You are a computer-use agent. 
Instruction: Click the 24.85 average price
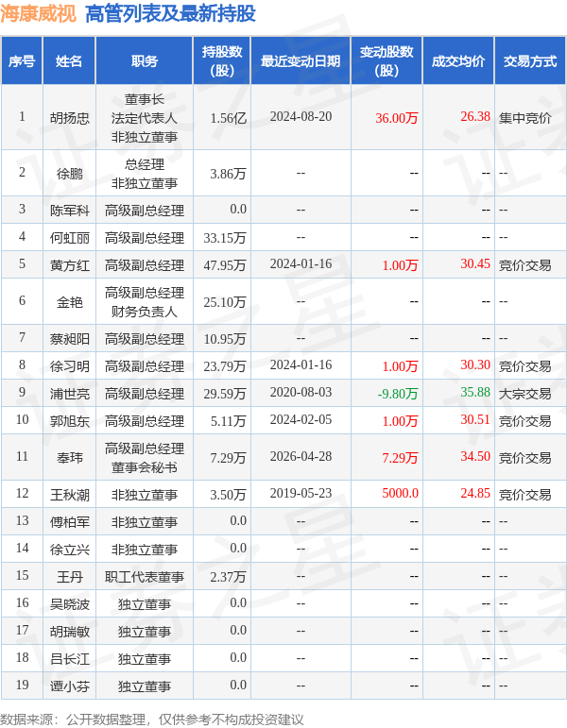coord(475,493)
